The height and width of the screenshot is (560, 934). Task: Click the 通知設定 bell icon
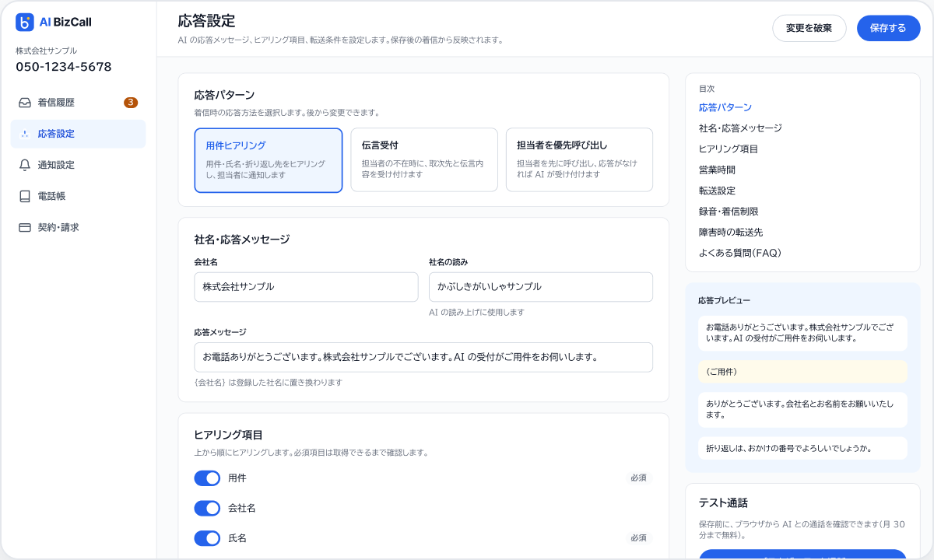click(x=25, y=165)
